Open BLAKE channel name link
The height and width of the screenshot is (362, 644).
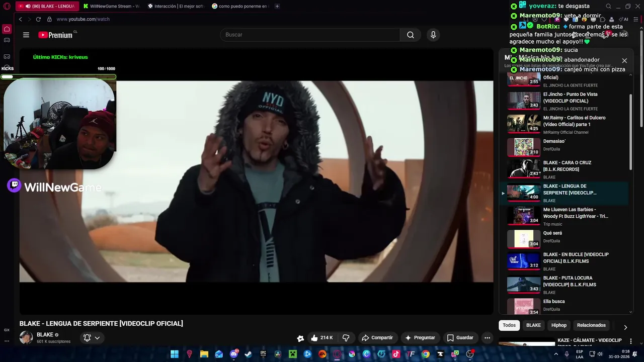tap(45, 335)
